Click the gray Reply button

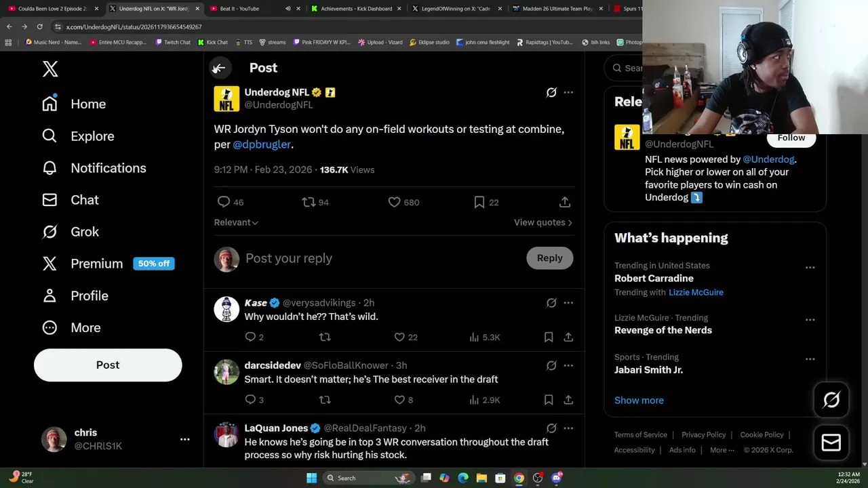[550, 258]
